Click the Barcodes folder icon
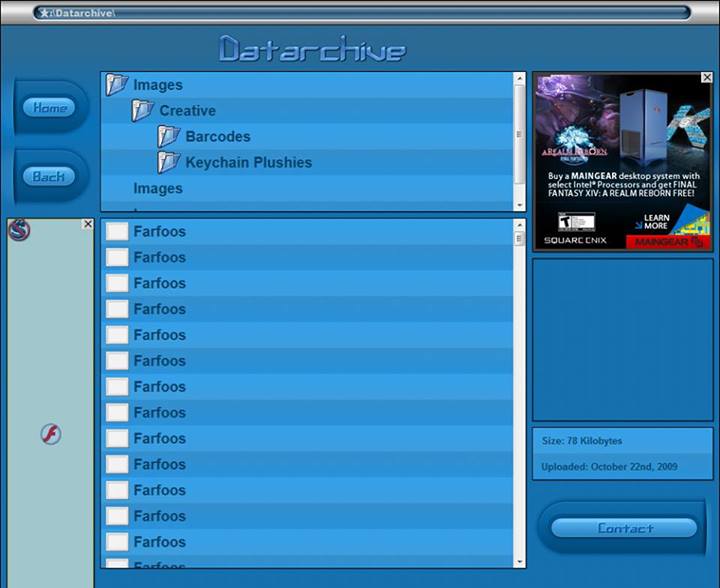The image size is (720, 588). (169, 137)
